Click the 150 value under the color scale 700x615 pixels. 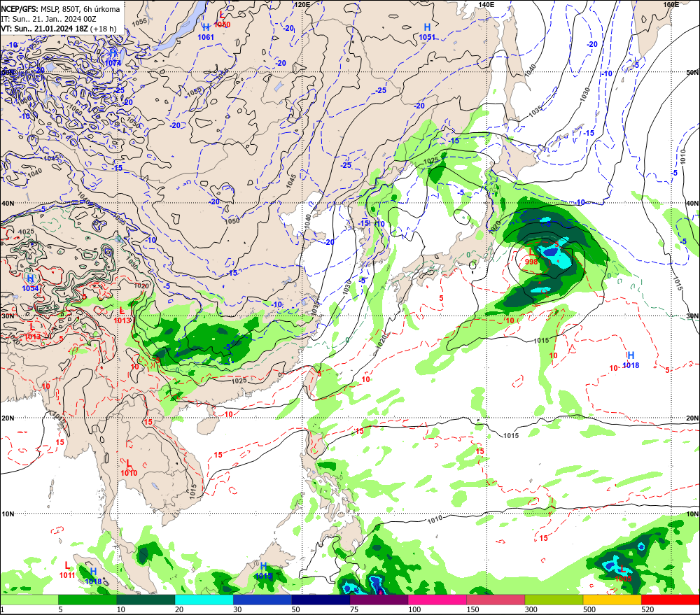(472, 609)
